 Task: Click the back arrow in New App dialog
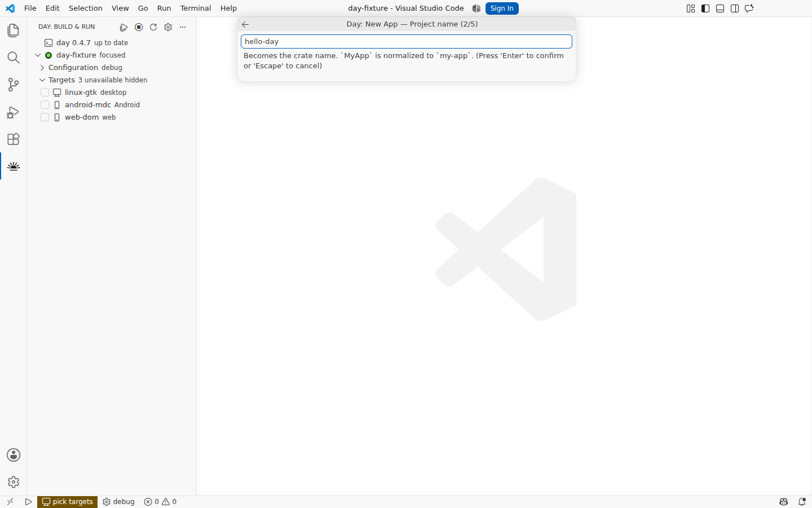245,24
